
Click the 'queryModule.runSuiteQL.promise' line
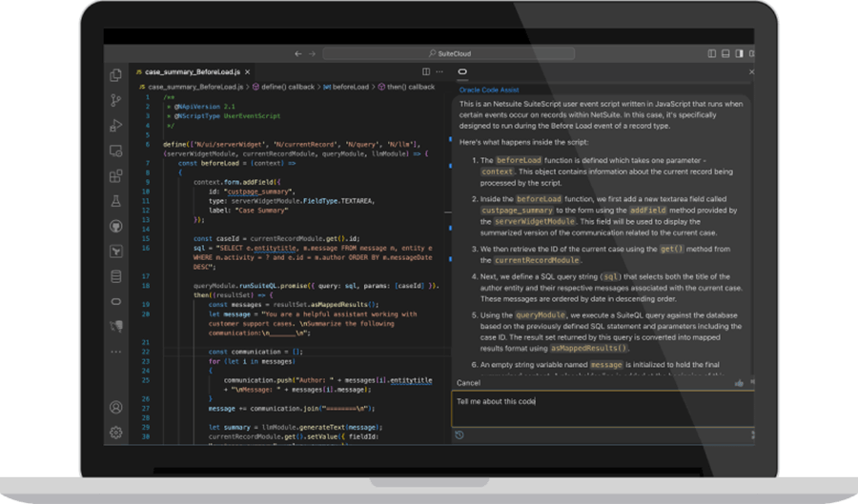point(316,286)
